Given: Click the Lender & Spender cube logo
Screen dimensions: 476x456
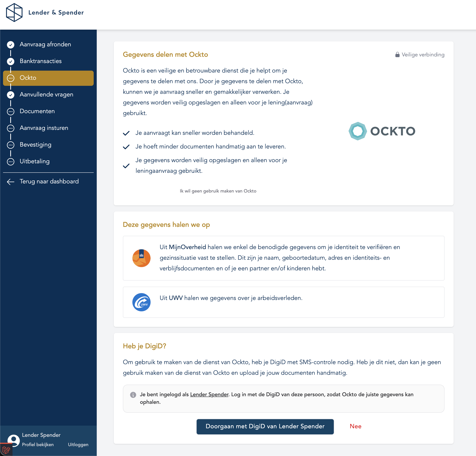Looking at the screenshot, I should pos(14,13).
